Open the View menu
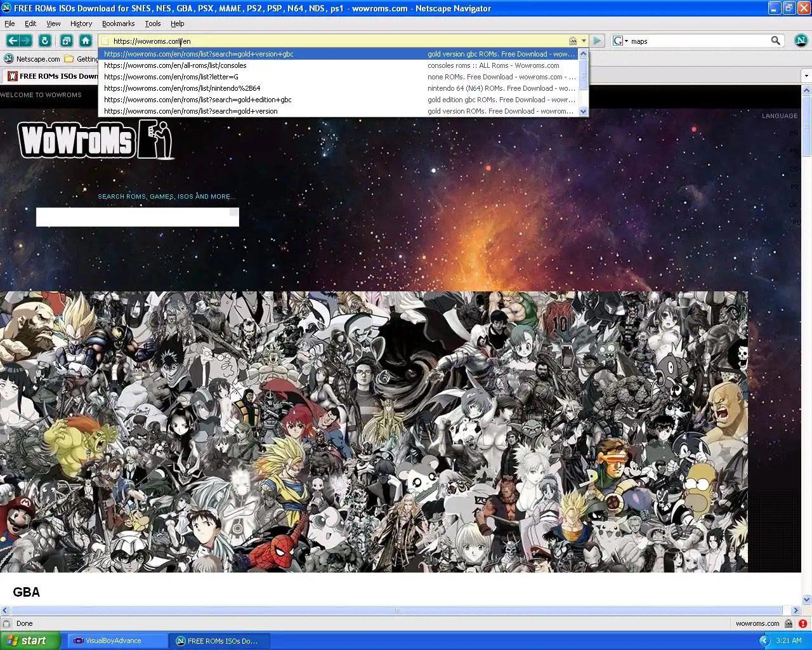This screenshot has height=650, width=812. pos(53,23)
